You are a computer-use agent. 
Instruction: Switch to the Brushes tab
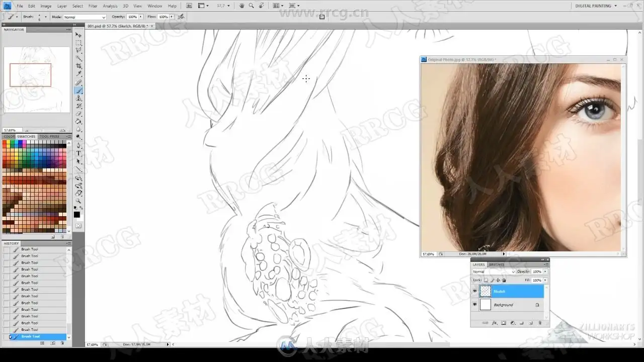pos(497,264)
